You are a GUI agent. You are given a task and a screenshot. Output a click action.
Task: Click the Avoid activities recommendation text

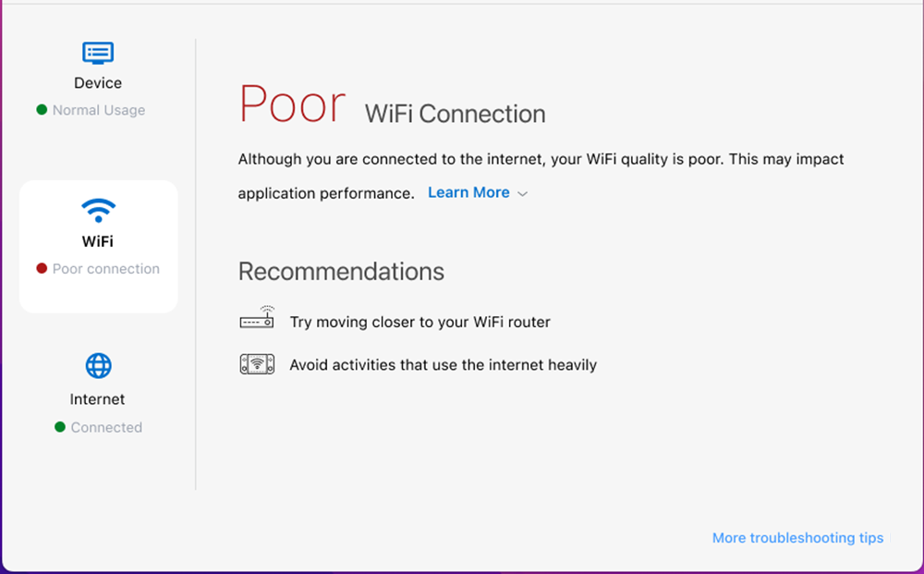pyautogui.click(x=443, y=365)
